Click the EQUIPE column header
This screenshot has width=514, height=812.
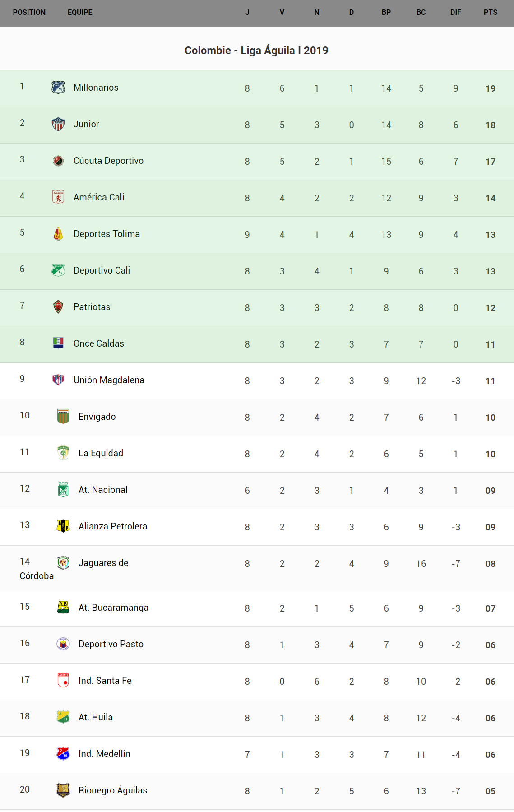point(80,13)
